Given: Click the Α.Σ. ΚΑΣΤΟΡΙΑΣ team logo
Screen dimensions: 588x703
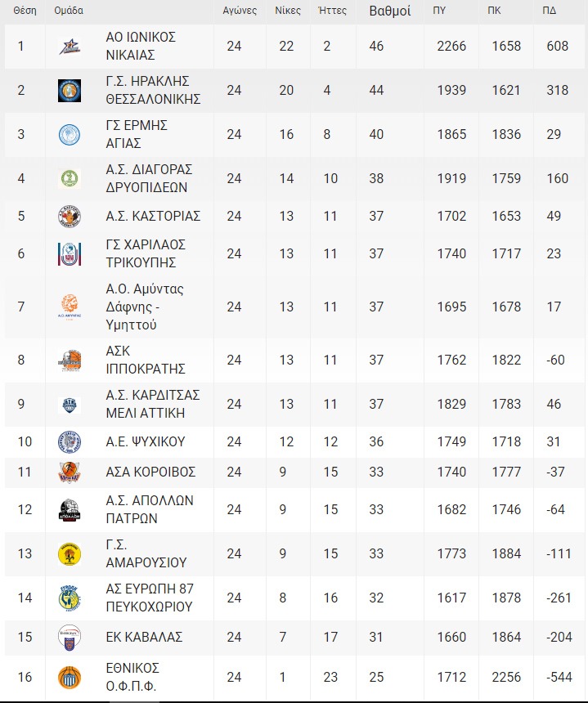Looking at the screenshot, I should (x=70, y=217).
